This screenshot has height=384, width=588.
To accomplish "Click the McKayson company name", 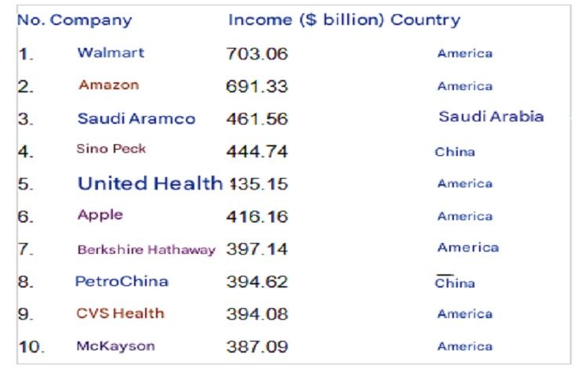I will pos(115,346).
